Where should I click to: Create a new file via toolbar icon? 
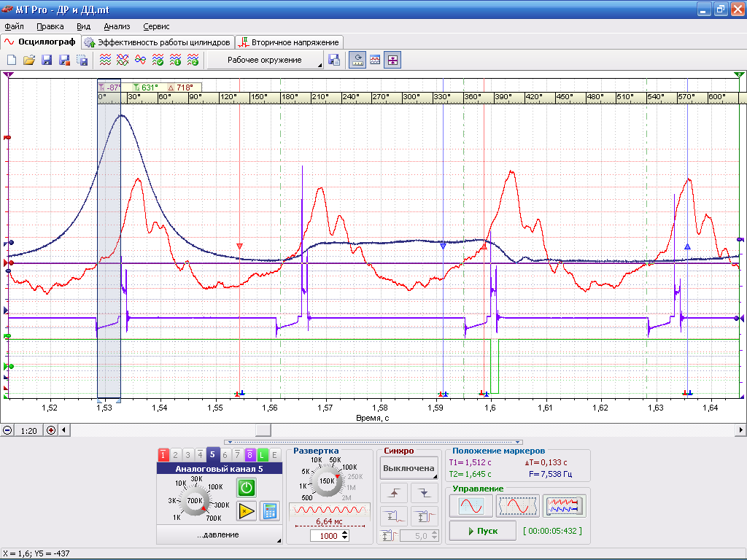click(x=12, y=60)
